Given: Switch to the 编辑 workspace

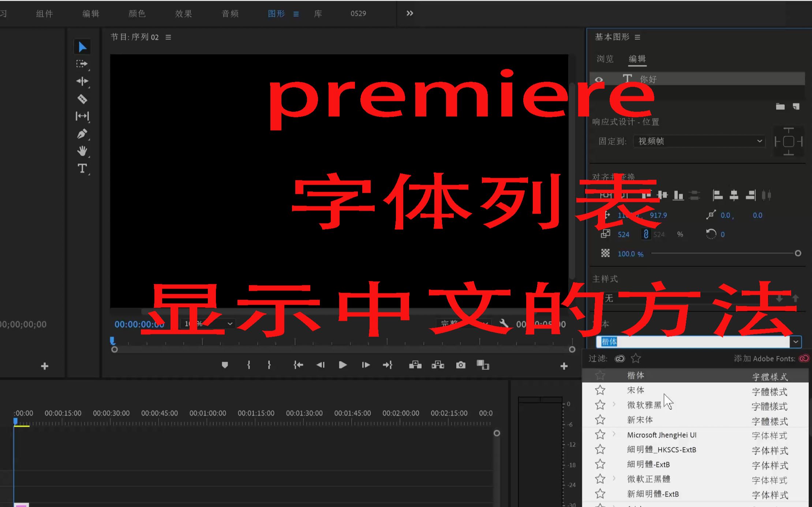Looking at the screenshot, I should 91,14.
